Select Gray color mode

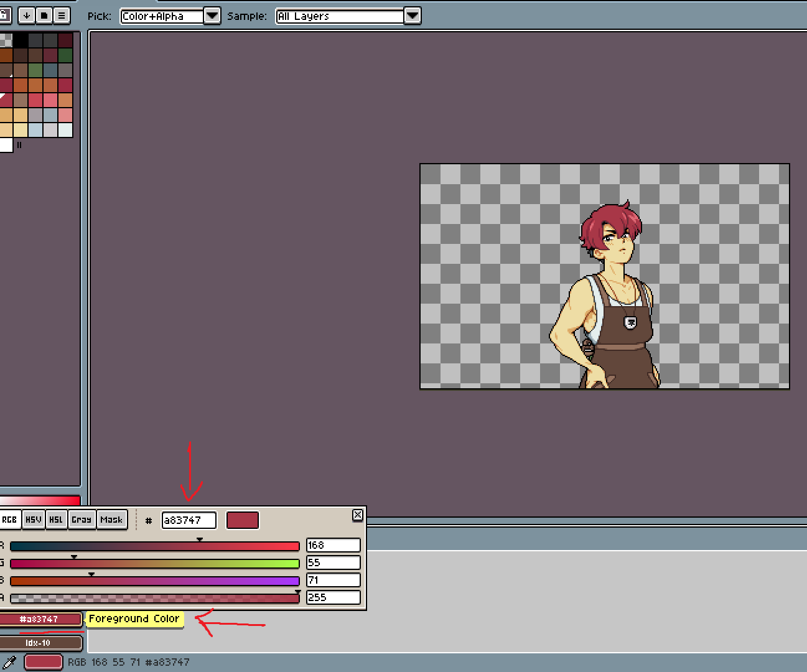pos(82,520)
